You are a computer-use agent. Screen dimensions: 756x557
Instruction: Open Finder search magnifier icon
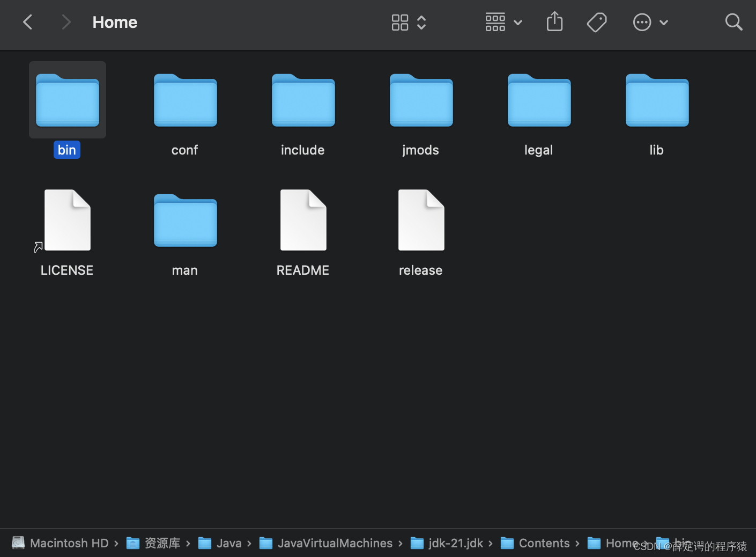pyautogui.click(x=733, y=22)
